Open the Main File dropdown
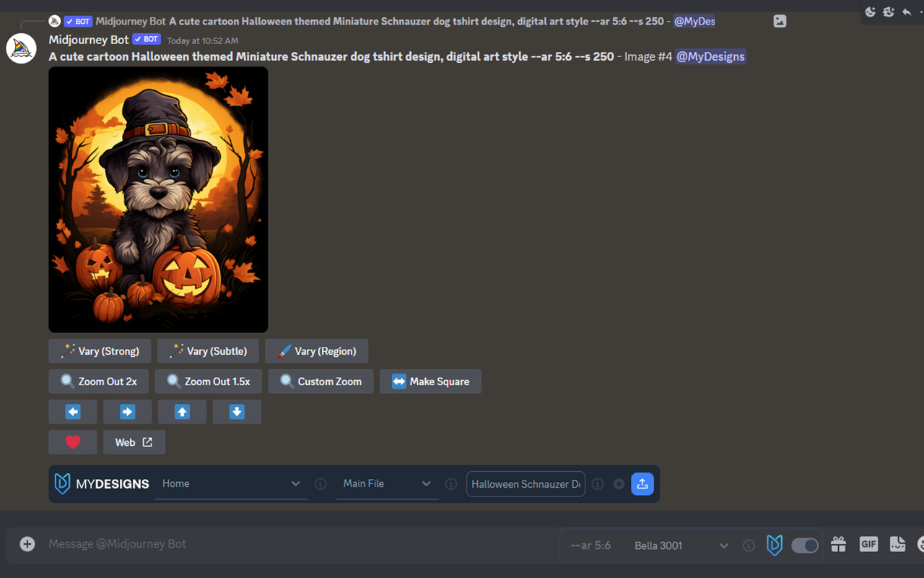Viewport: 924px width, 578px height. [x=387, y=484]
